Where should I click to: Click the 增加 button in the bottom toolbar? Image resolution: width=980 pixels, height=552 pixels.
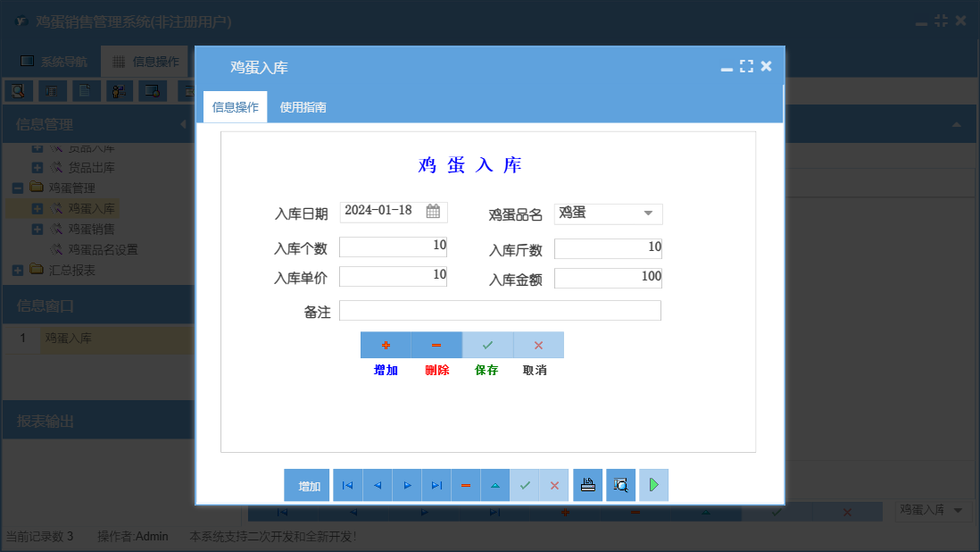click(x=307, y=485)
